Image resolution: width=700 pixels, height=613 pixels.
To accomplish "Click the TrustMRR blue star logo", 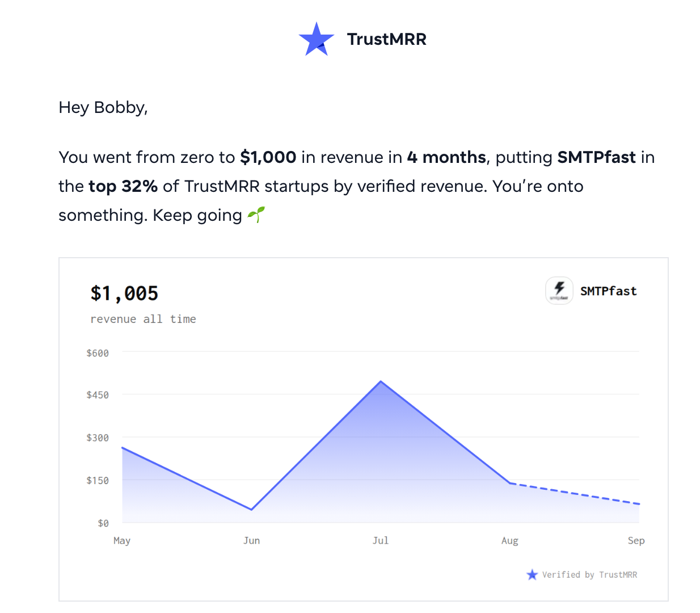I will 317,39.
